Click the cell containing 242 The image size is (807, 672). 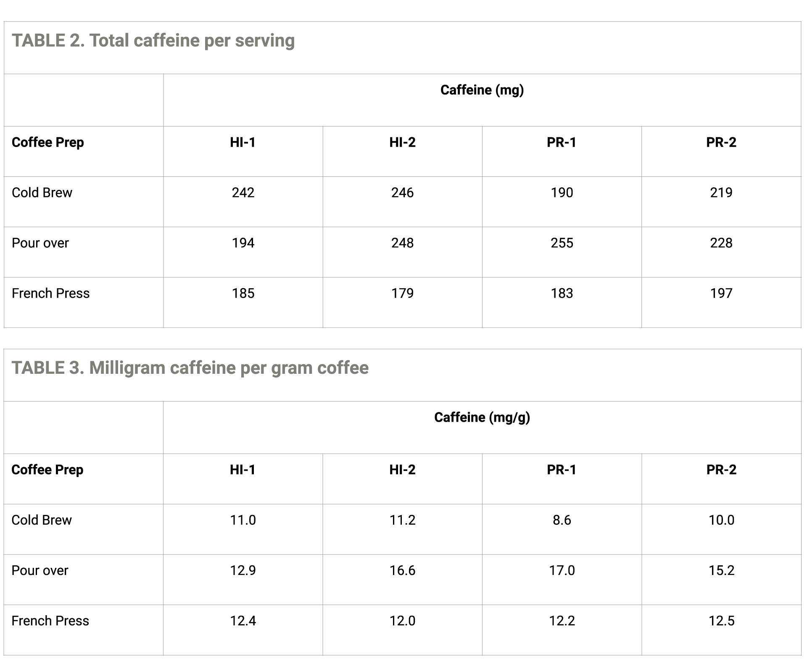(x=243, y=202)
